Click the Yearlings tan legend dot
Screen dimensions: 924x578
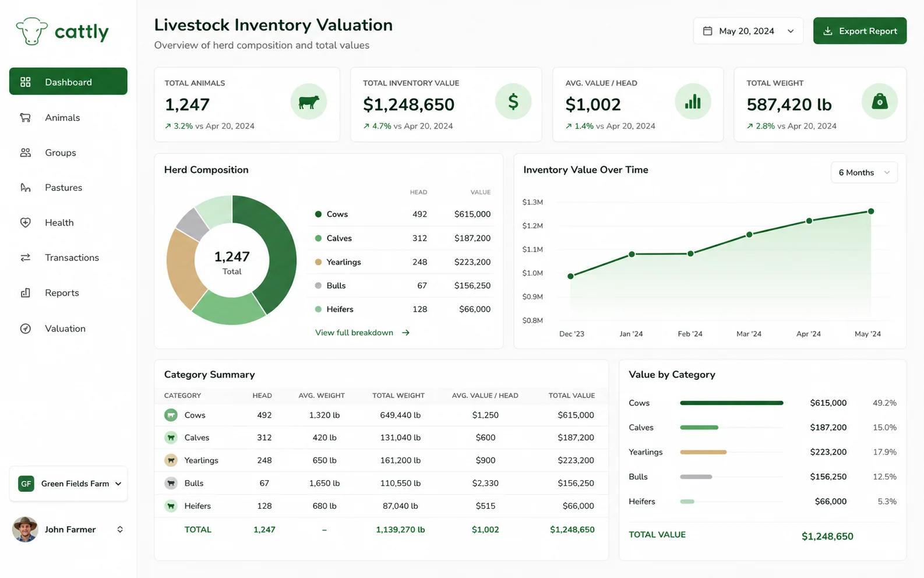point(318,262)
